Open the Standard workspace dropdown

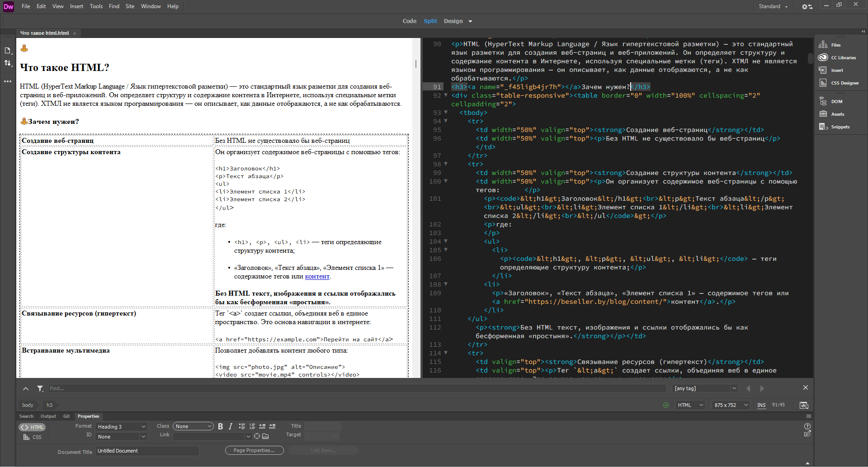coord(773,6)
